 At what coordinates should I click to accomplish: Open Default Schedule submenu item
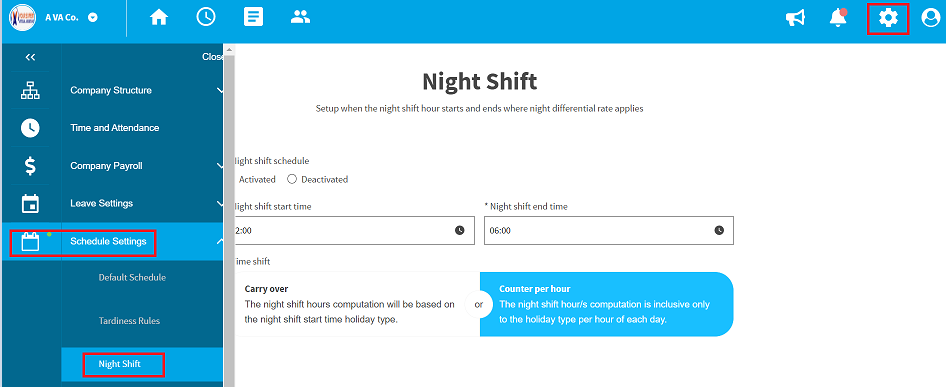tap(132, 278)
